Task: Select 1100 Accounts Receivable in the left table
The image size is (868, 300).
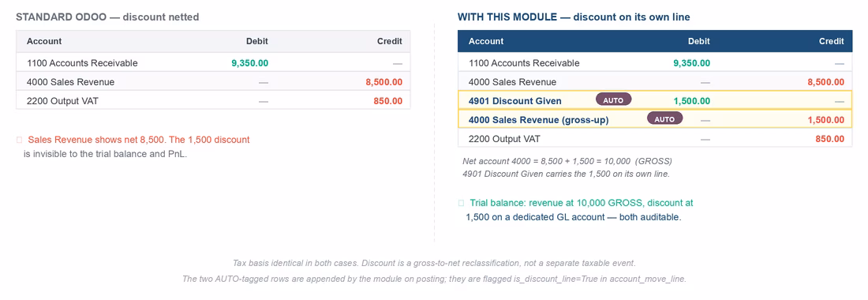Action: point(82,63)
